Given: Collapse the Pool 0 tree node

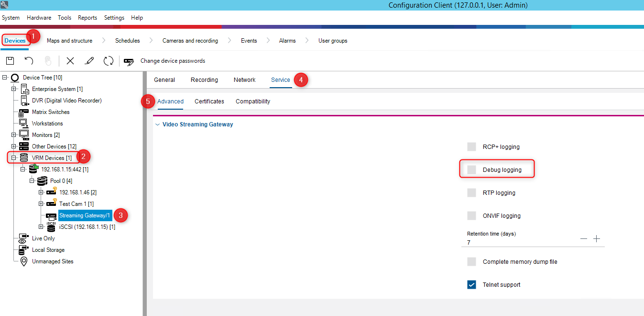Looking at the screenshot, I should pos(32,181).
